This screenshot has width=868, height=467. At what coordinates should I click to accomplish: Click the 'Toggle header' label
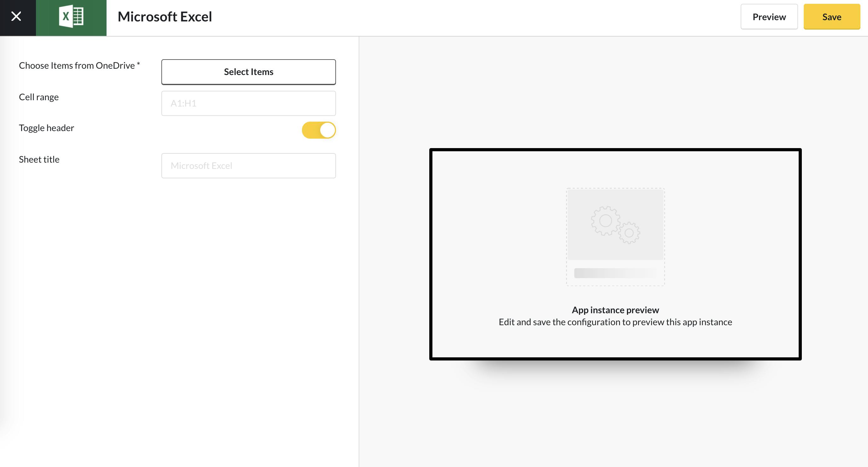[47, 128]
